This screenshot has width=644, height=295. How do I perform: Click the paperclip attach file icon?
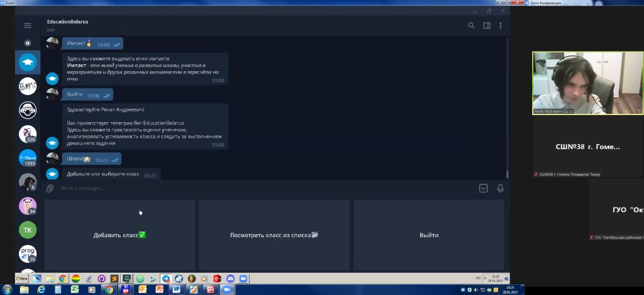[50, 188]
